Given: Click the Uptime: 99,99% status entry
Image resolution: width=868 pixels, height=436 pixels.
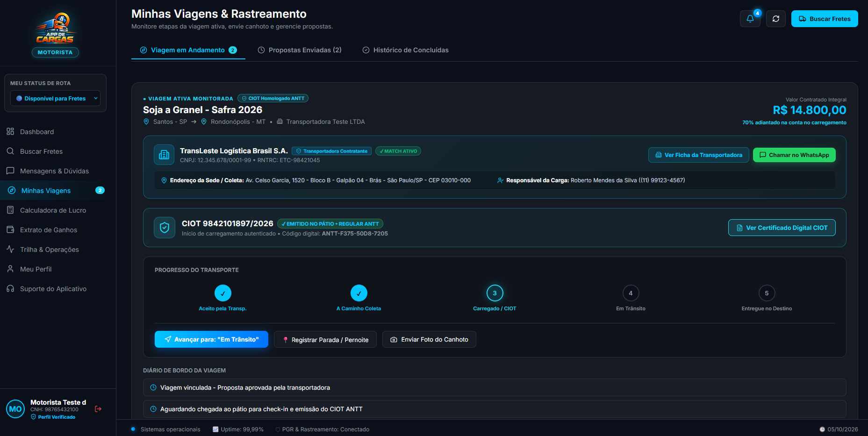Looking at the screenshot, I should click(x=238, y=429).
